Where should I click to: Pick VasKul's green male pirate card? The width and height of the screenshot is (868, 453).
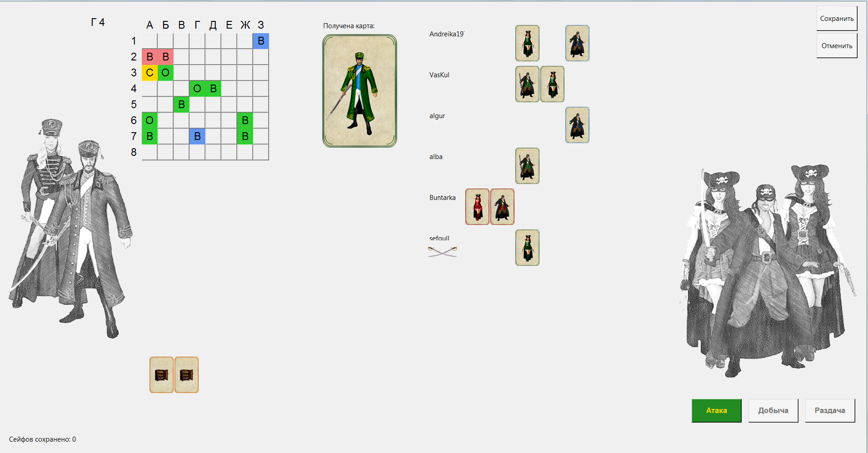(527, 84)
